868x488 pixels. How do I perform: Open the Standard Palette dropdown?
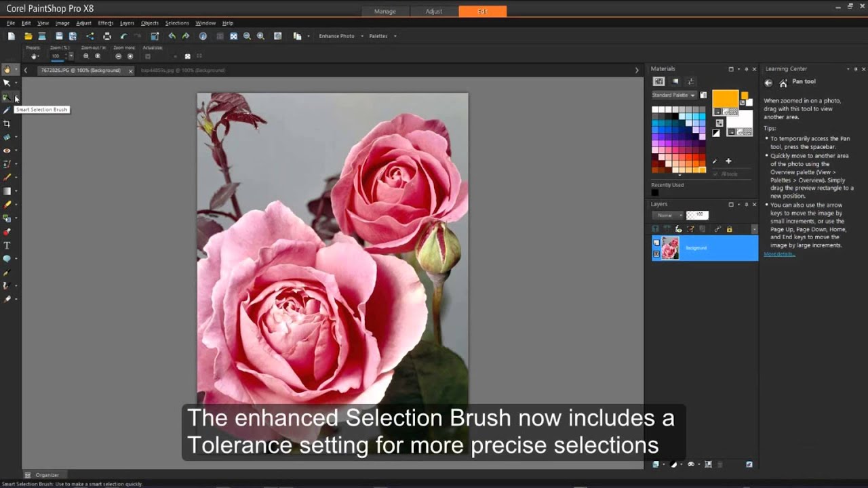pyautogui.click(x=673, y=95)
